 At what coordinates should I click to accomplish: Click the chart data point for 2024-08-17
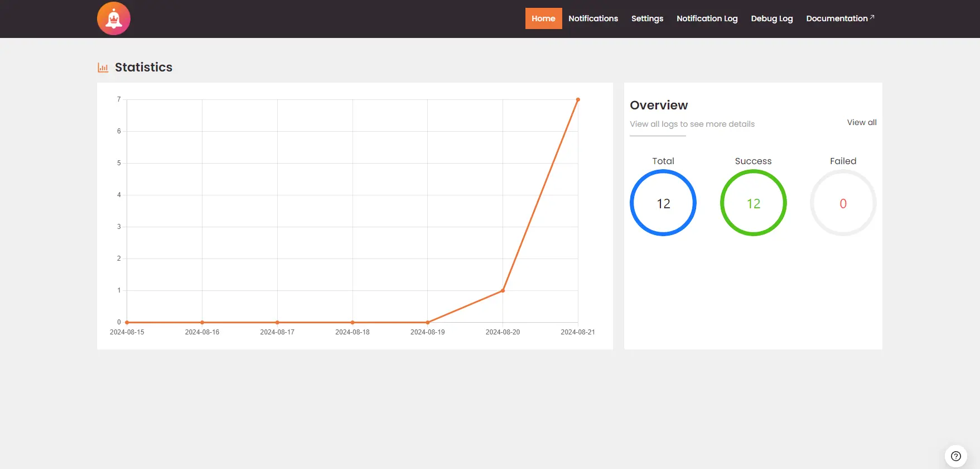click(277, 322)
